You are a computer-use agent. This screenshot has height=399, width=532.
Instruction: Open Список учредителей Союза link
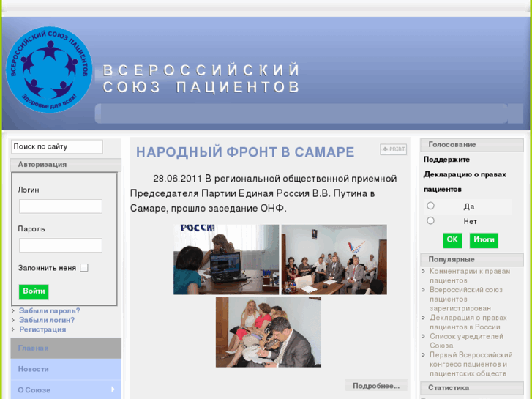466,341
